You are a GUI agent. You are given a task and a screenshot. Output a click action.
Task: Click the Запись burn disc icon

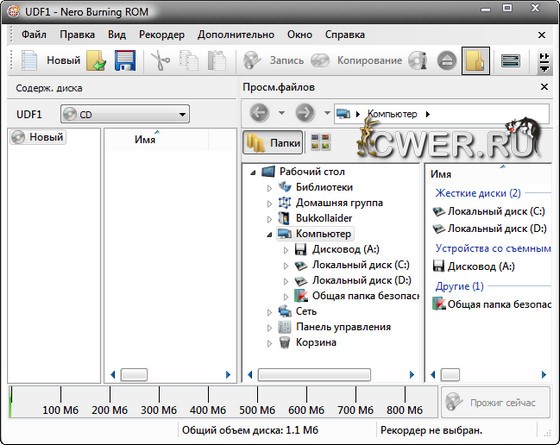pos(252,60)
